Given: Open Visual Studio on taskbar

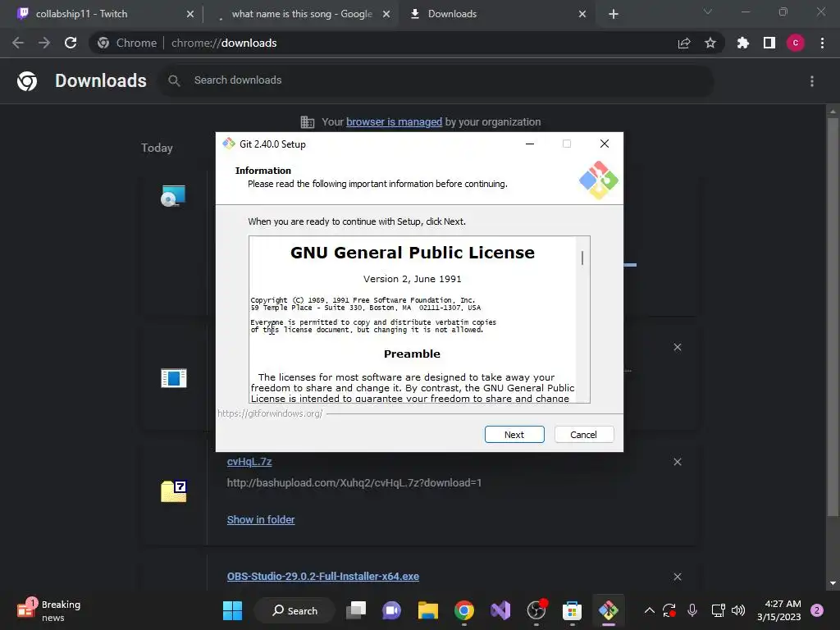Looking at the screenshot, I should pyautogui.click(x=500, y=610).
